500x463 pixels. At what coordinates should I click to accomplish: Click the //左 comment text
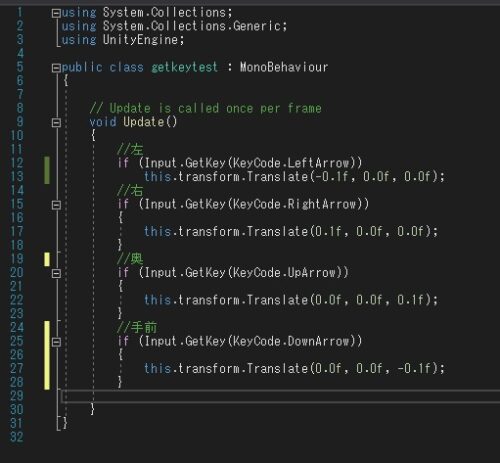point(130,149)
